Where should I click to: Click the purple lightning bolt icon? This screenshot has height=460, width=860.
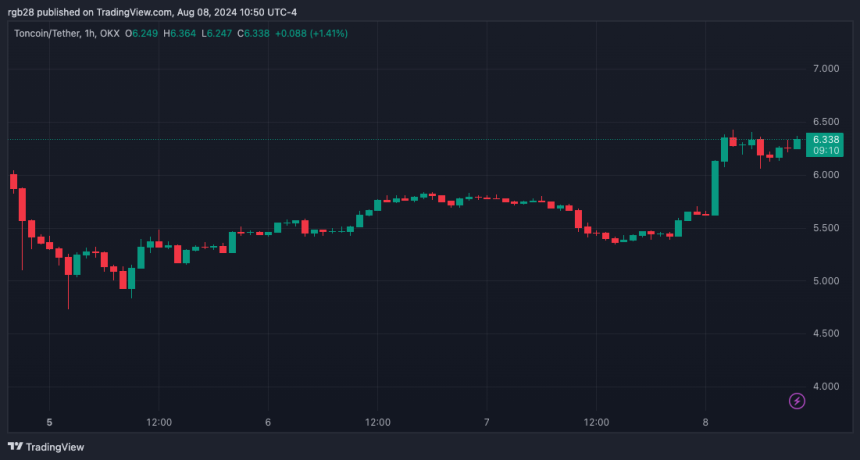tap(797, 401)
